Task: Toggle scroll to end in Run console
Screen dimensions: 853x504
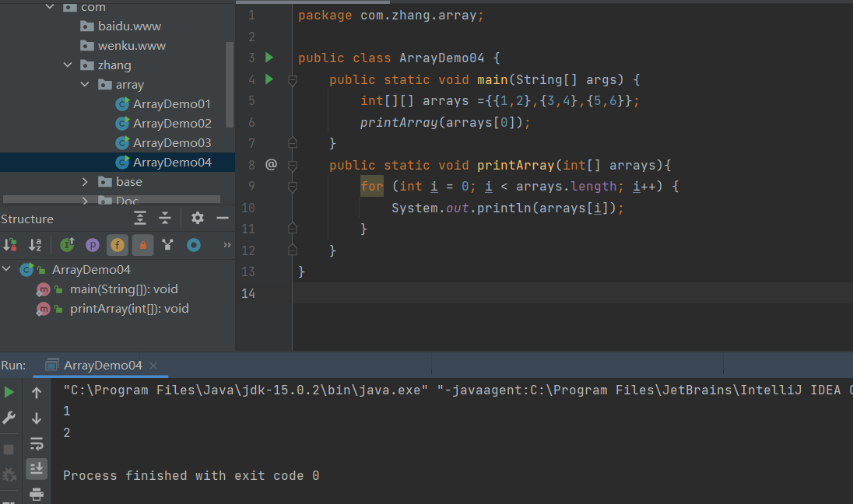Action: click(37, 469)
